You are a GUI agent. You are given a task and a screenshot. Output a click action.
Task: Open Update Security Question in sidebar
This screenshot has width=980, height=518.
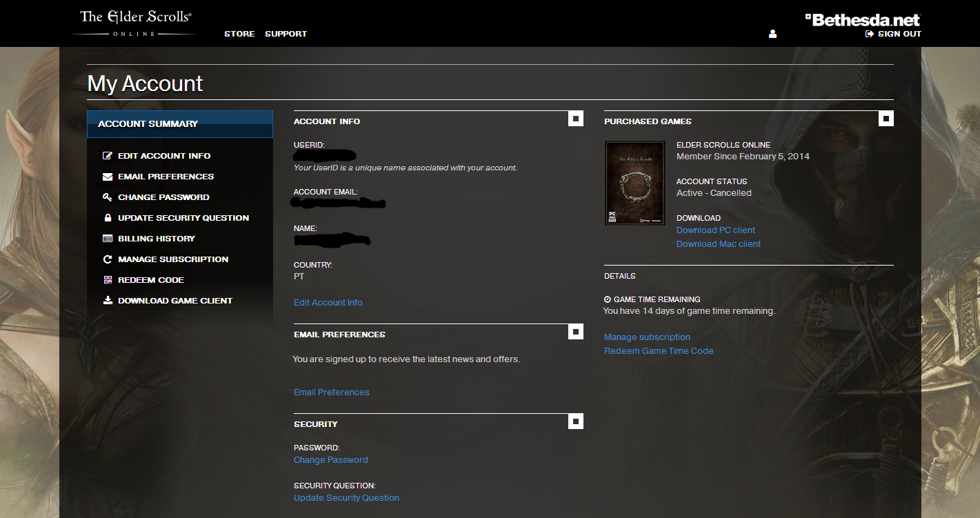pyautogui.click(x=183, y=218)
